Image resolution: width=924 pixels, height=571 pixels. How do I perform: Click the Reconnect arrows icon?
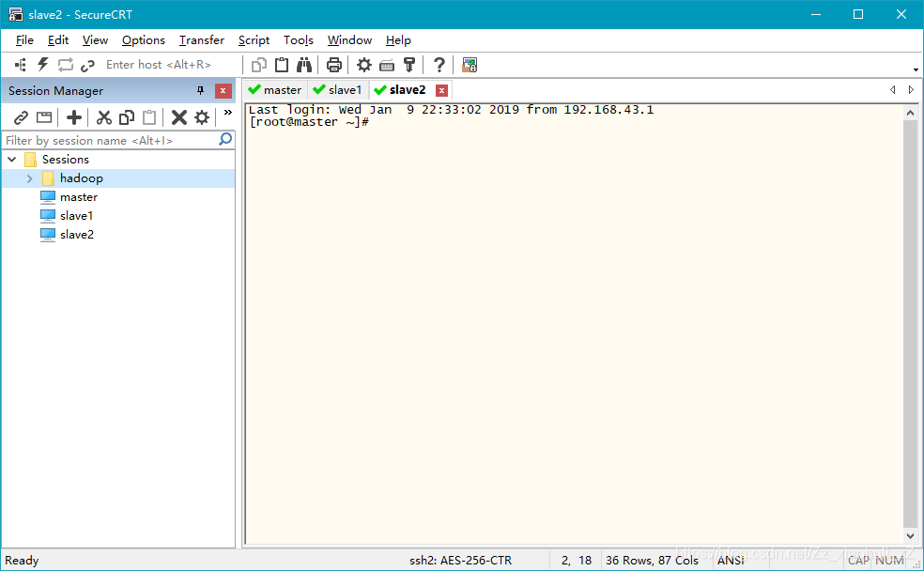(66, 65)
